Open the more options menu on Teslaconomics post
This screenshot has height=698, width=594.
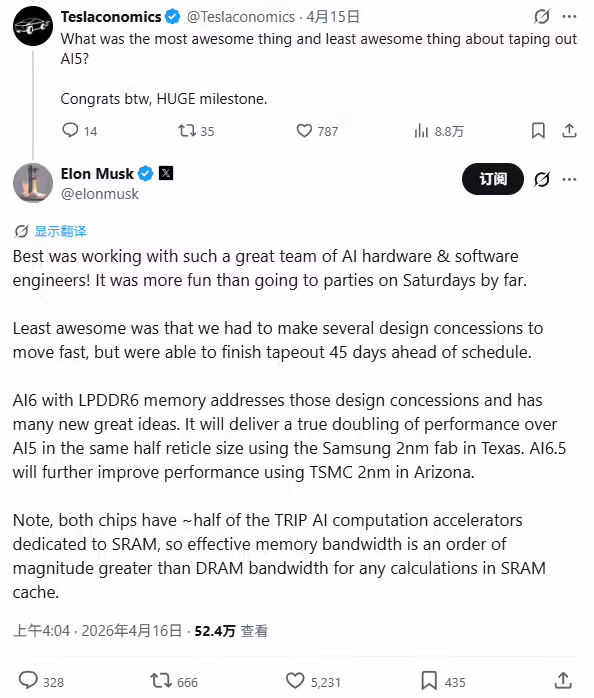[x=570, y=16]
